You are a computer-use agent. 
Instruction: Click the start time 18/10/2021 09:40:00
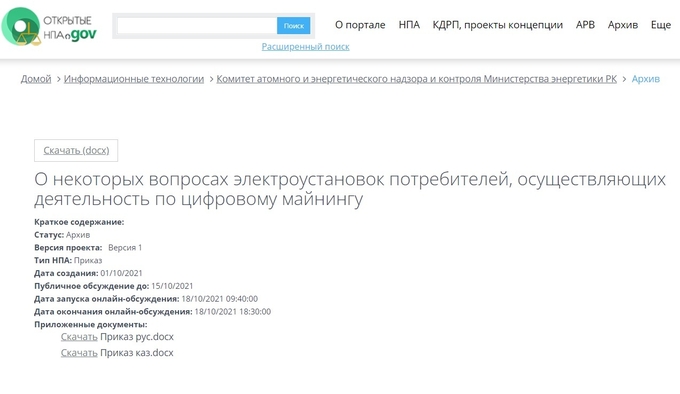pyautogui.click(x=219, y=299)
